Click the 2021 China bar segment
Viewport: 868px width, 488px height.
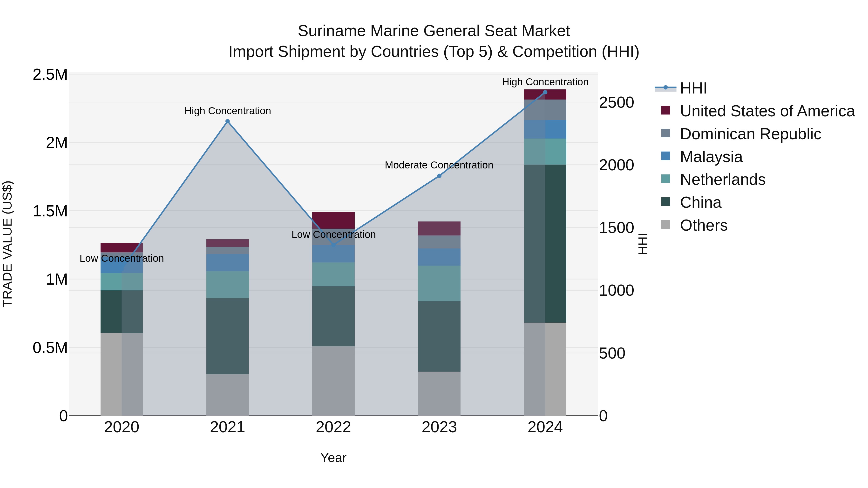click(x=227, y=336)
